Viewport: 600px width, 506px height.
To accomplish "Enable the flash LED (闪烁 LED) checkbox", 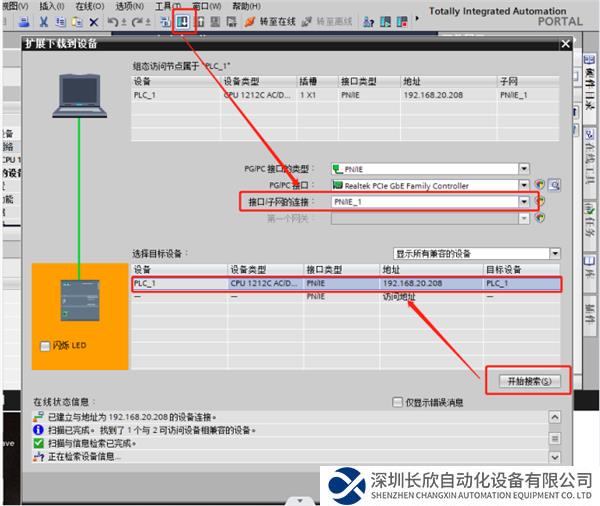I will [x=43, y=346].
